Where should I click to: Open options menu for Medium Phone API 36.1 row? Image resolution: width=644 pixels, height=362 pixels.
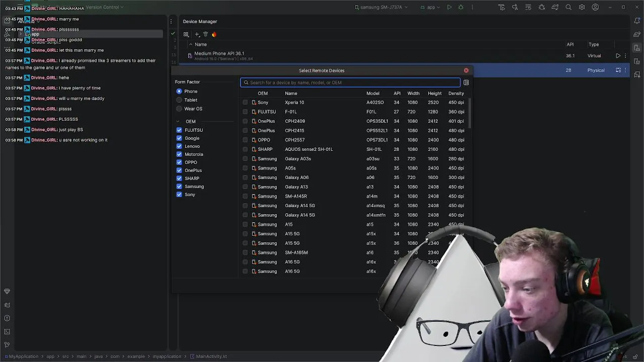625,56
